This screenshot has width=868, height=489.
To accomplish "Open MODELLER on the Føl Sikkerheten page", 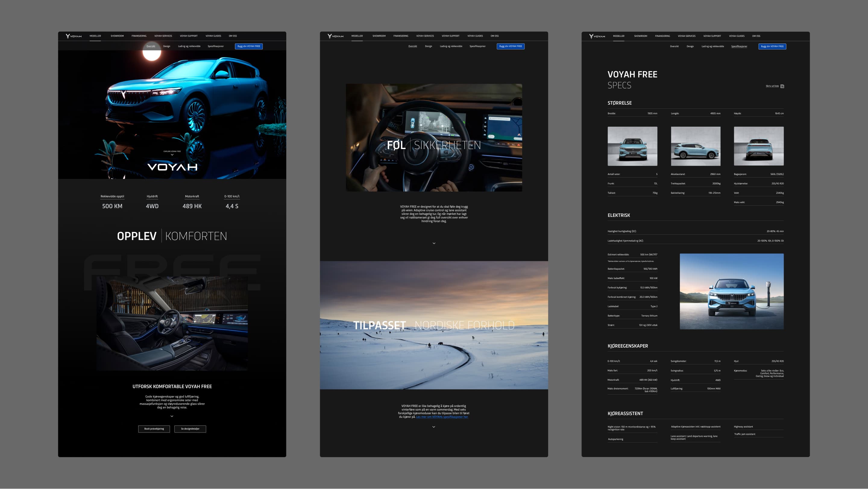I will pos(357,36).
